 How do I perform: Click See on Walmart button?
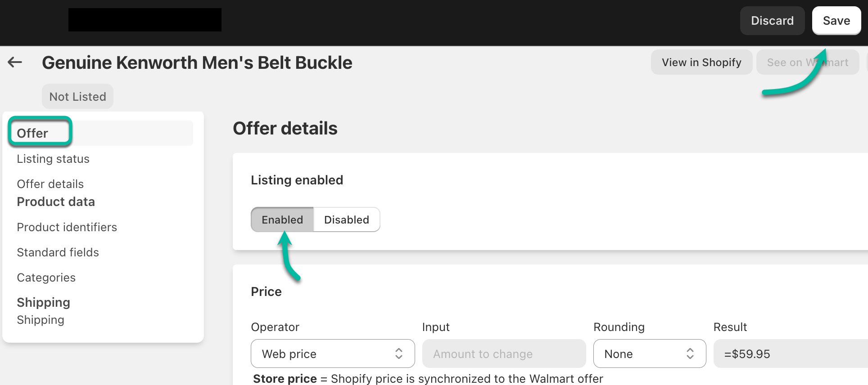(808, 62)
